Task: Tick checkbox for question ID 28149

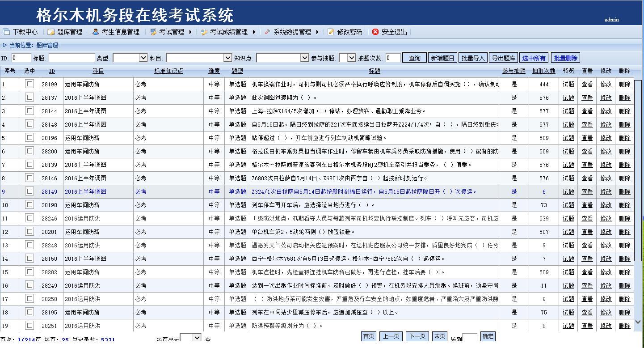Action: [x=29, y=191]
